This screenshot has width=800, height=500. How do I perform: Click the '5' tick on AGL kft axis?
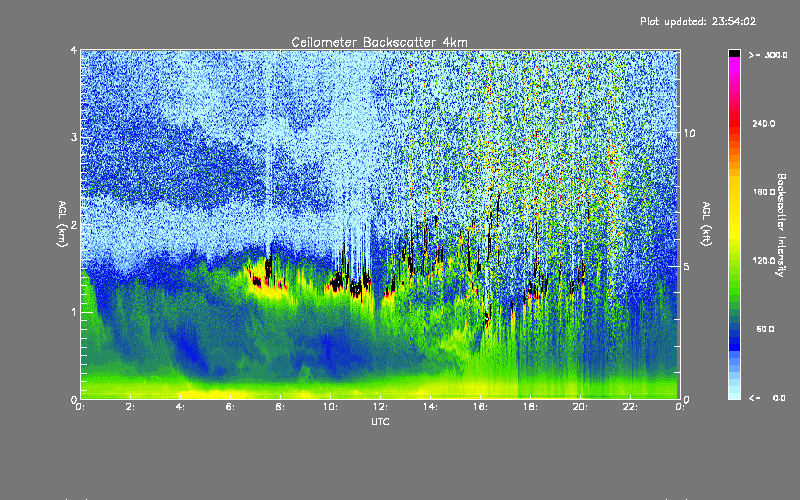pos(686,266)
